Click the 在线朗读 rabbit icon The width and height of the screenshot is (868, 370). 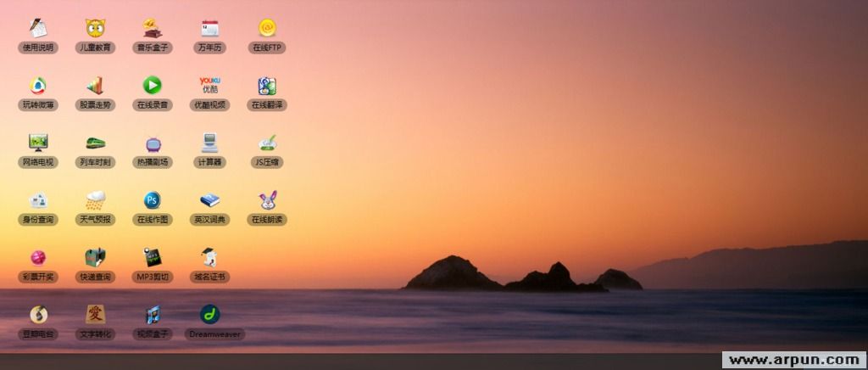click(x=267, y=200)
